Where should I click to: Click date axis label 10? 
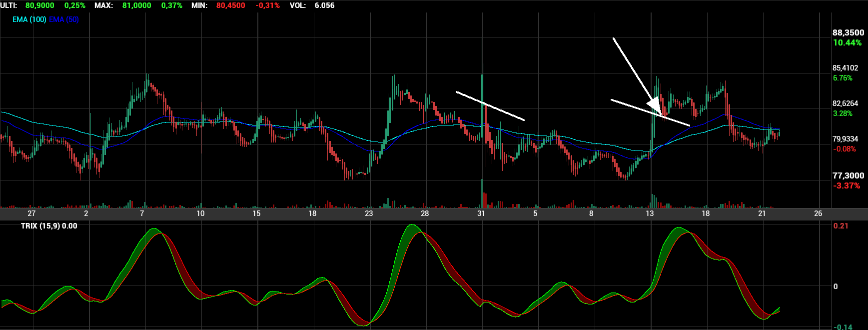click(200, 213)
